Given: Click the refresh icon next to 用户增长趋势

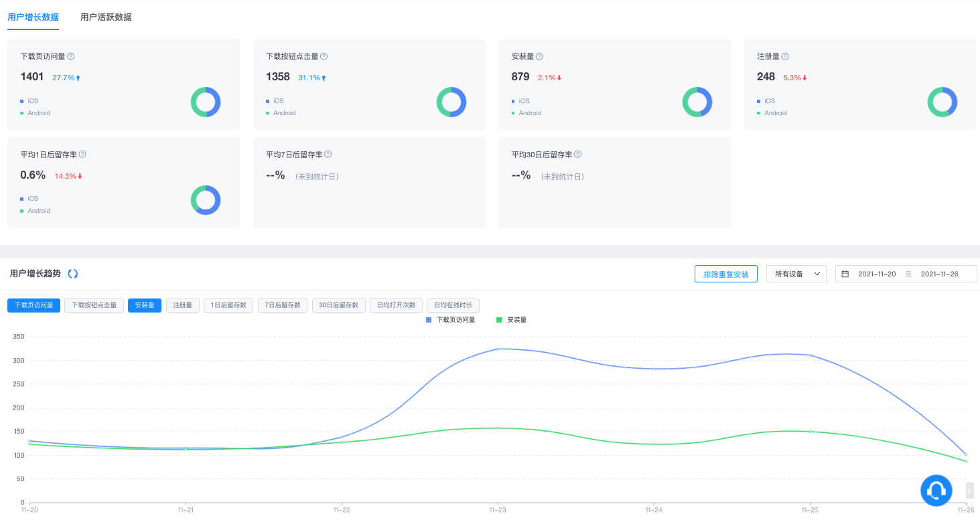Looking at the screenshot, I should [73, 274].
